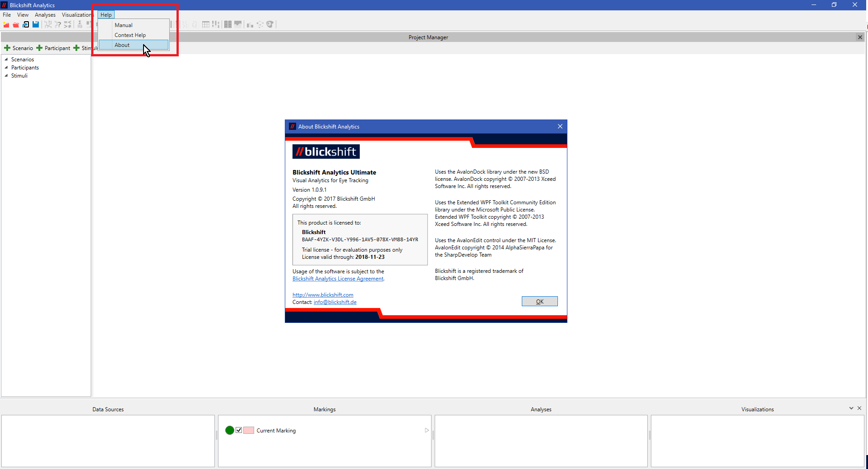The width and height of the screenshot is (868, 469).
Task: Click the Data Sources panel header
Action: point(108,409)
